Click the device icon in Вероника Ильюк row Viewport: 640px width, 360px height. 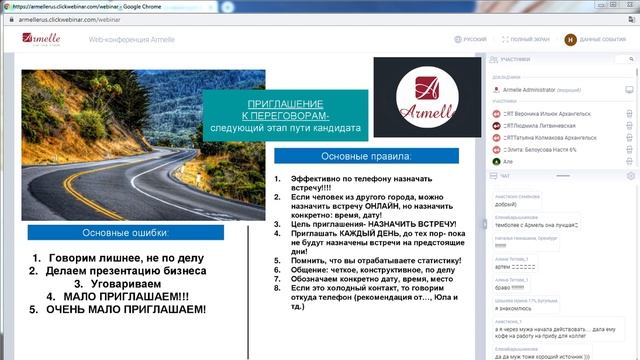(x=629, y=114)
